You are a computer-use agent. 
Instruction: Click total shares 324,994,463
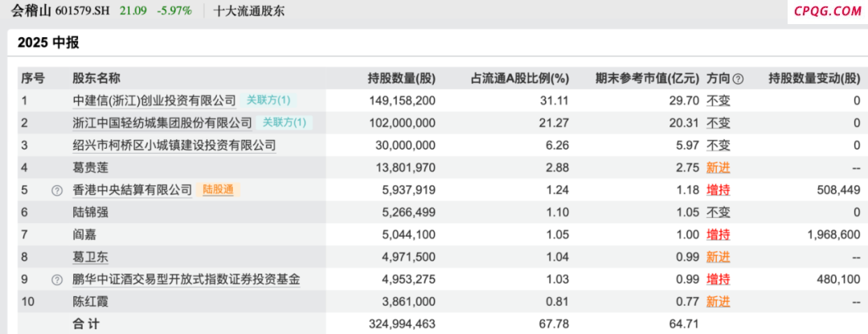tap(402, 324)
